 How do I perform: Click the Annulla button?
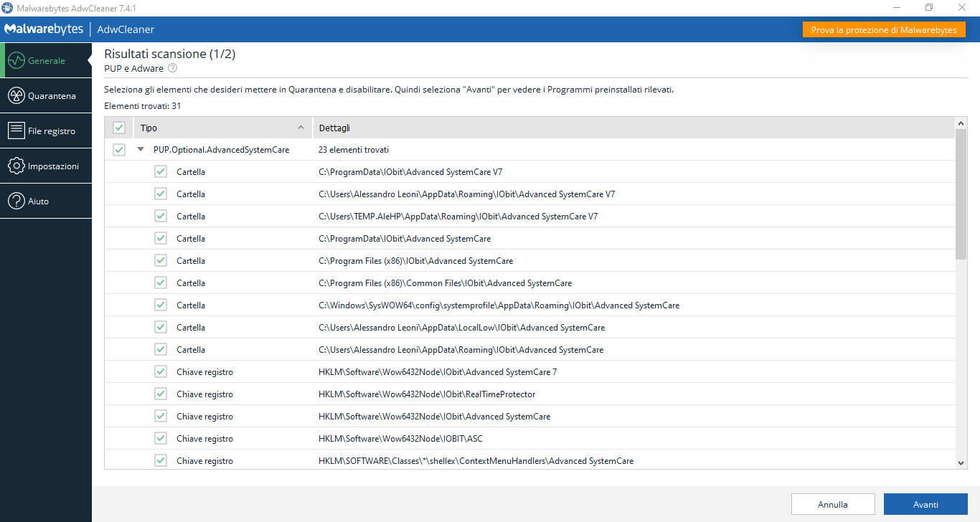coord(833,504)
